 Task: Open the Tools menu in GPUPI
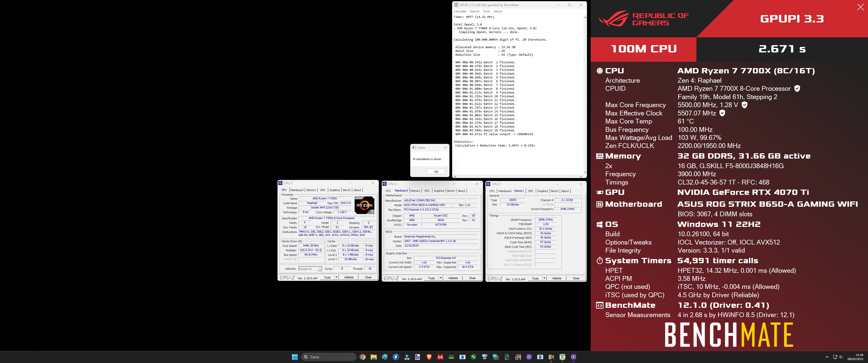coord(486,11)
